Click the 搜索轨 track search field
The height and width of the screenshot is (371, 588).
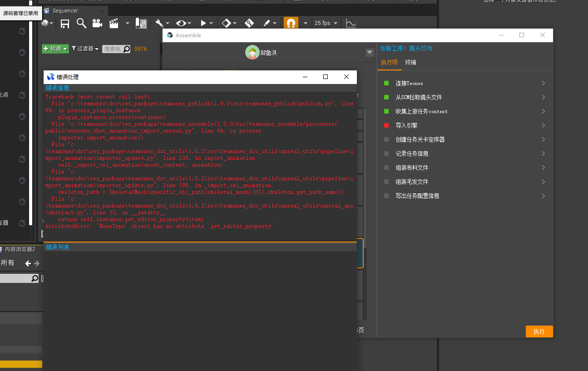(x=113, y=49)
